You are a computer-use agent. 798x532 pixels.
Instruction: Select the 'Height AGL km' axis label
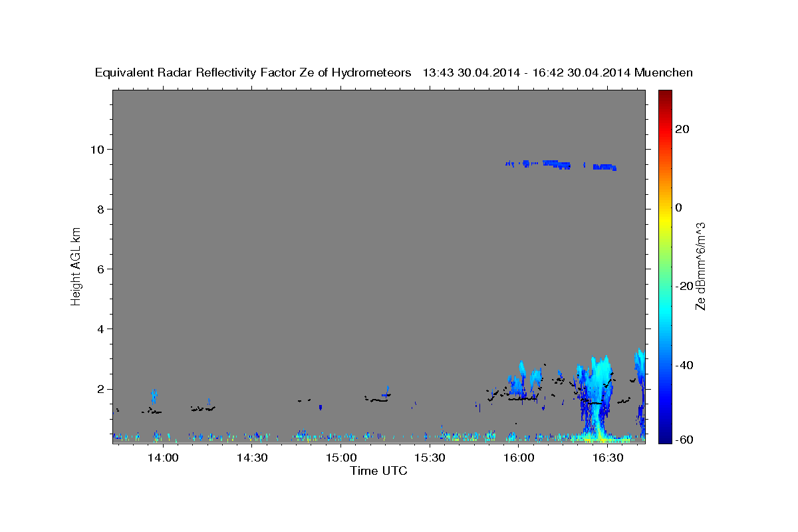76,265
